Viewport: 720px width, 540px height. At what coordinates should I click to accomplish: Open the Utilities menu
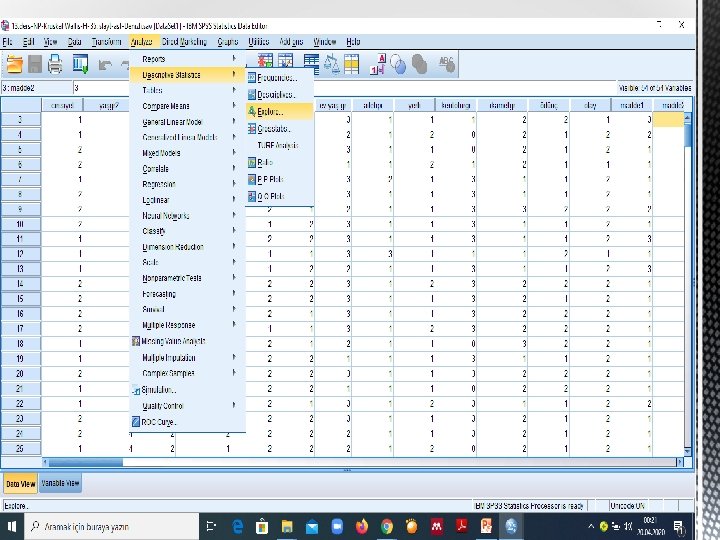point(259,42)
